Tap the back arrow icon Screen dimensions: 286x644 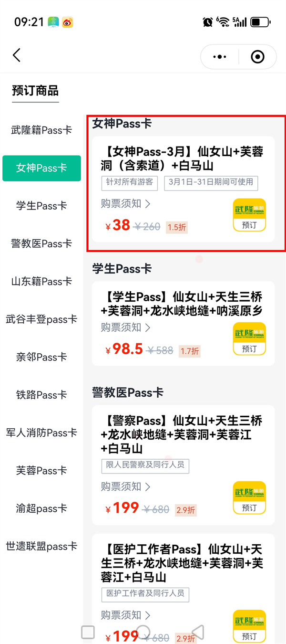pos(17,55)
